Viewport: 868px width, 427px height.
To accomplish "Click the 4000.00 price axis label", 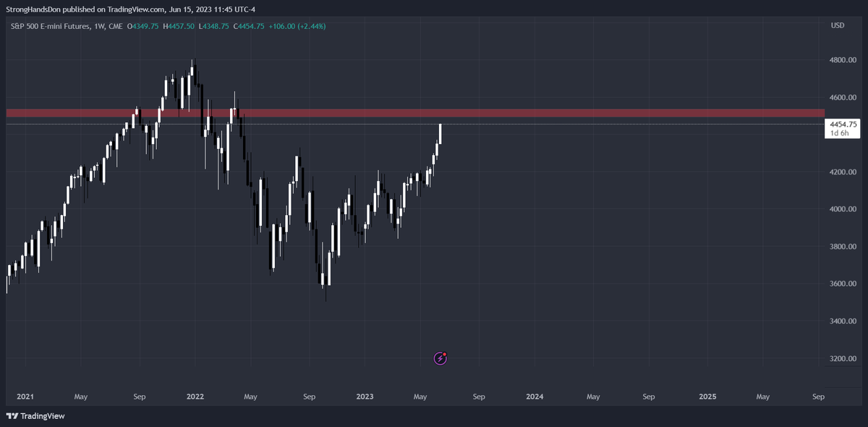I will (x=843, y=209).
